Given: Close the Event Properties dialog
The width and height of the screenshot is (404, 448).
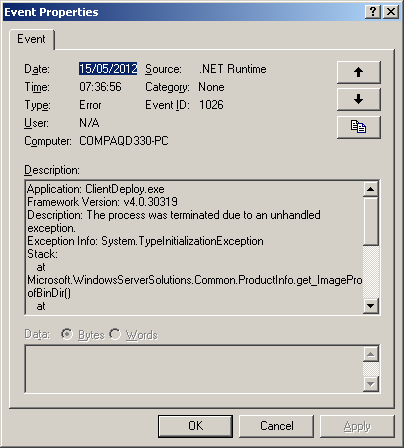Looking at the screenshot, I should coord(391,12).
